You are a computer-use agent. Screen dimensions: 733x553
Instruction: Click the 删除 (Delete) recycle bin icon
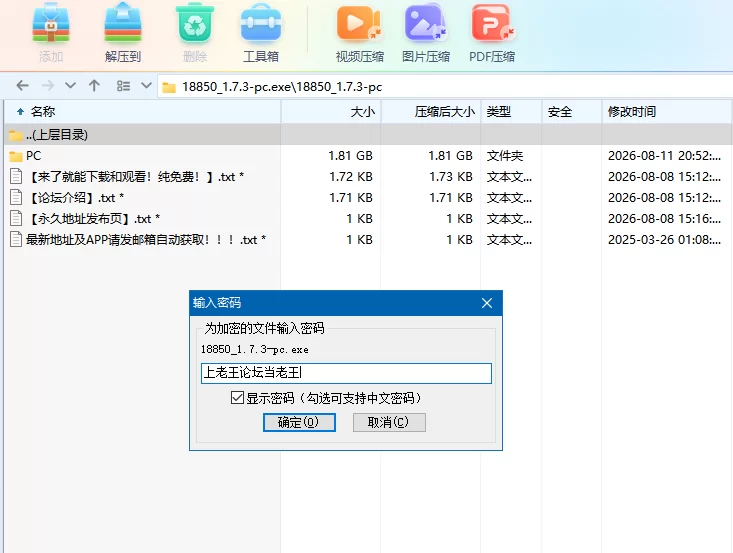pos(195,23)
